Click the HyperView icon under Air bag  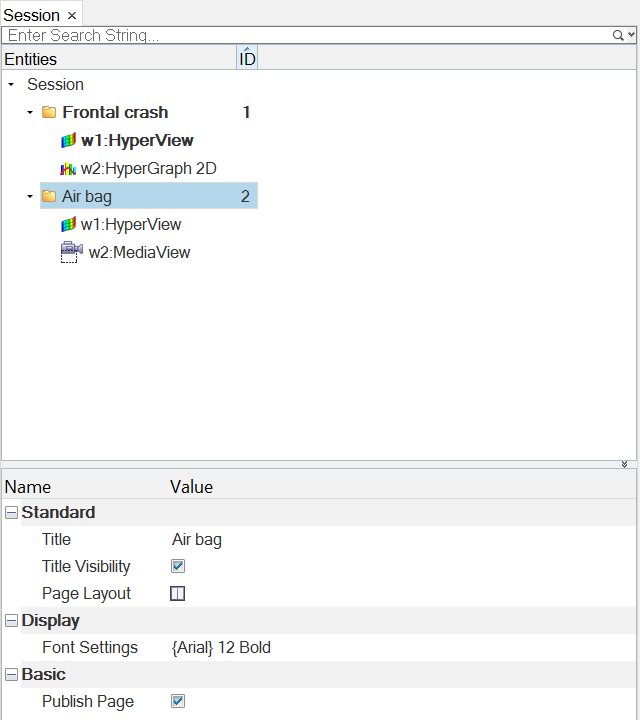coord(68,225)
